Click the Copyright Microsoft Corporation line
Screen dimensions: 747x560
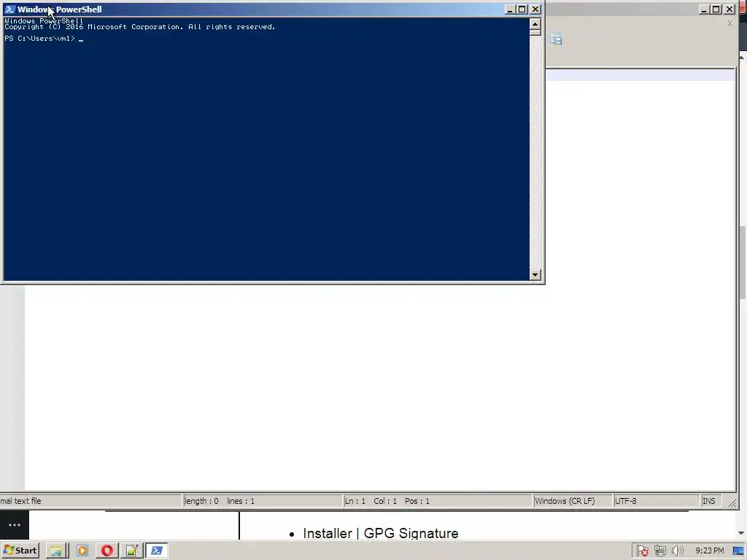click(140, 27)
